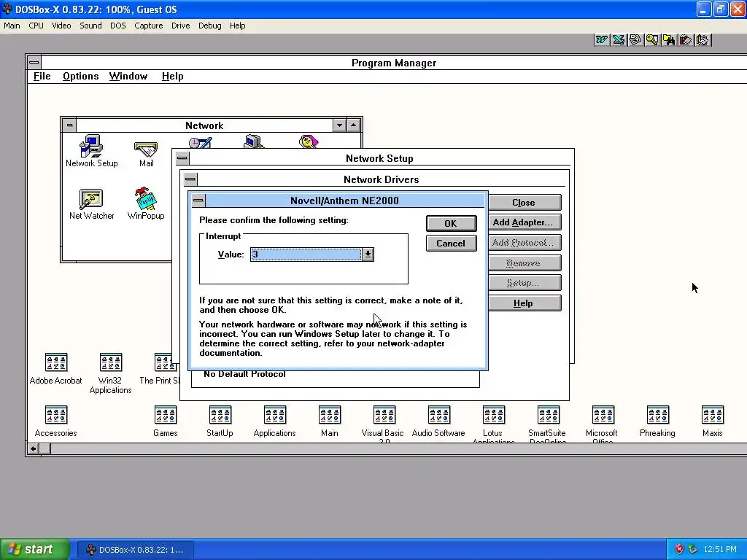
Task: Click the Network group minimize down arrow
Action: pyautogui.click(x=339, y=125)
